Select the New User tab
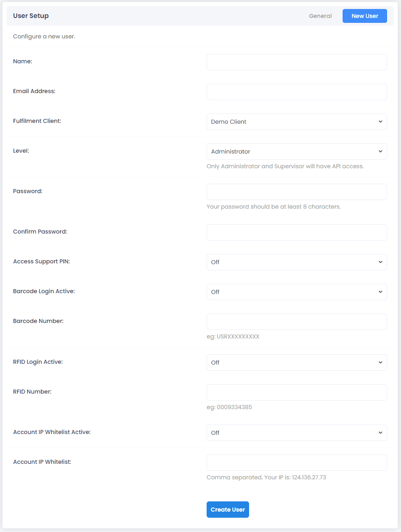Viewport: 401px width, 532px height. [365, 16]
